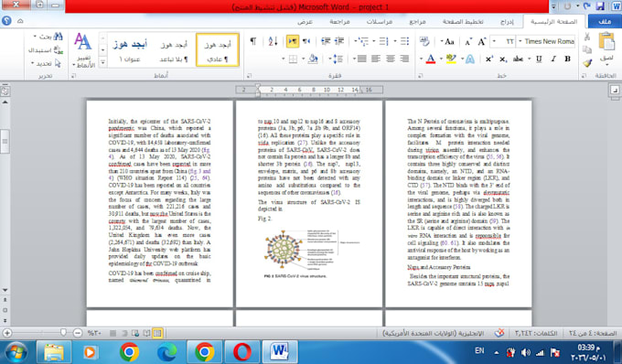Image resolution: width=622 pixels, height=364 pixels.
Task: Select the عادي (Normal) style
Action: [218, 50]
